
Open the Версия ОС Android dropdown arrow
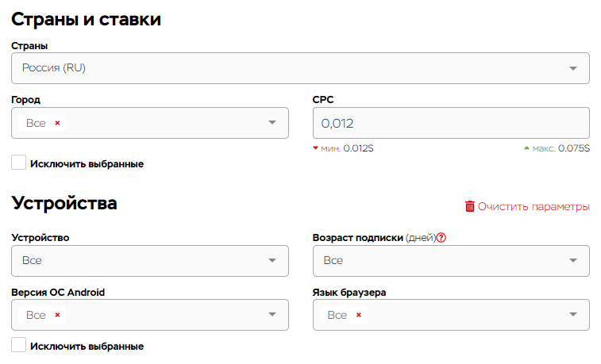coord(272,315)
